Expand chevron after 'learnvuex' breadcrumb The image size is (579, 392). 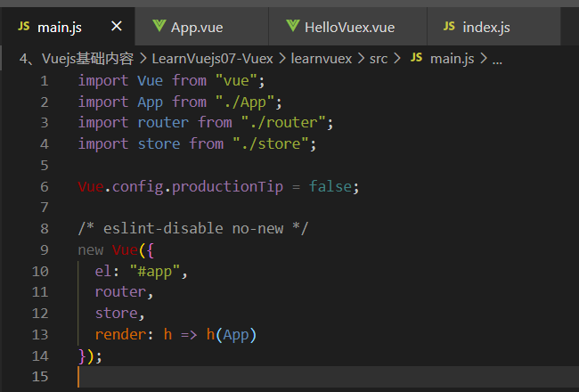(361, 59)
